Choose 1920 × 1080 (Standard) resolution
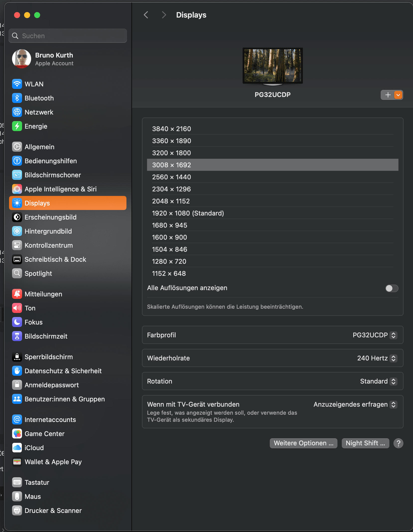Screen dimensions: 413x532 tap(273, 213)
